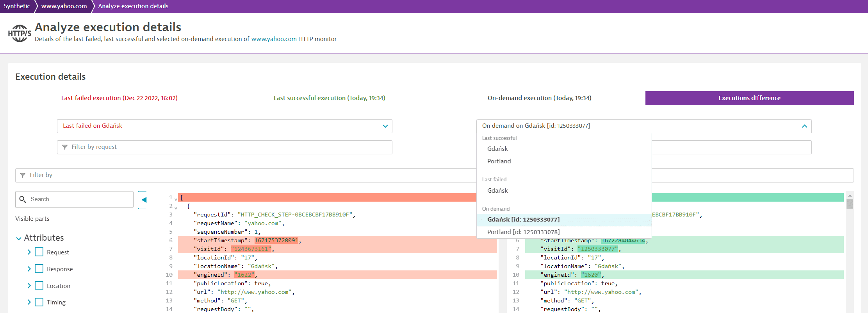Choose Gdańsk under Last failed
Screen dimensions: 868x313
click(x=564, y=191)
